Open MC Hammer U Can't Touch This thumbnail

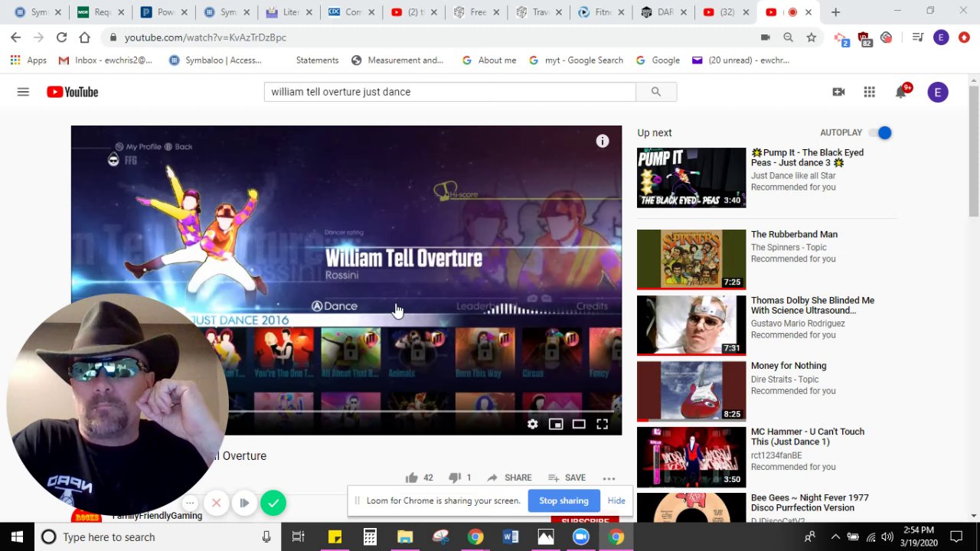point(691,457)
